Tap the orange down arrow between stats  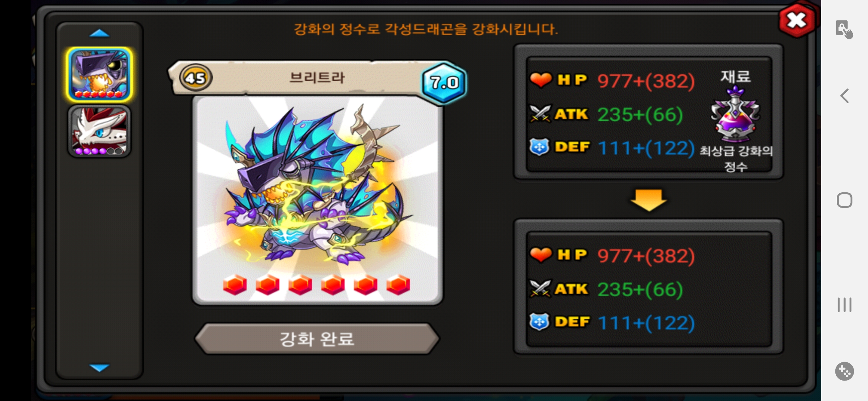click(x=648, y=200)
